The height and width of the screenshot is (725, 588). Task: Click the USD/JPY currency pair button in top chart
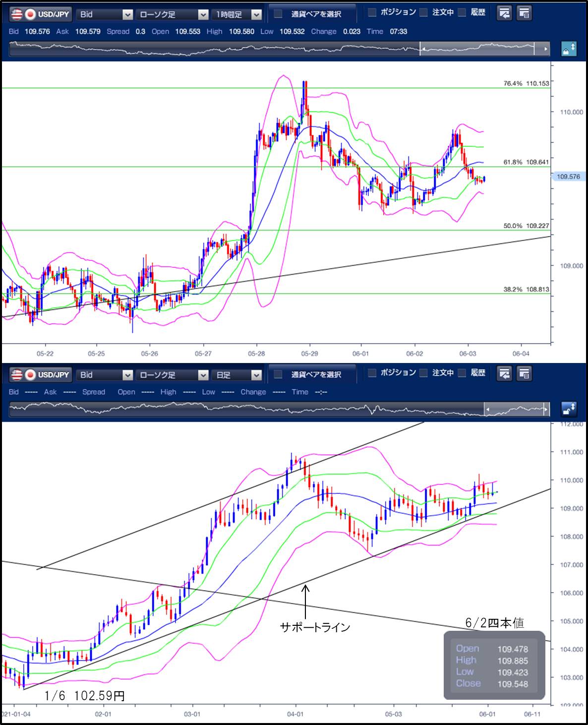[x=41, y=14]
